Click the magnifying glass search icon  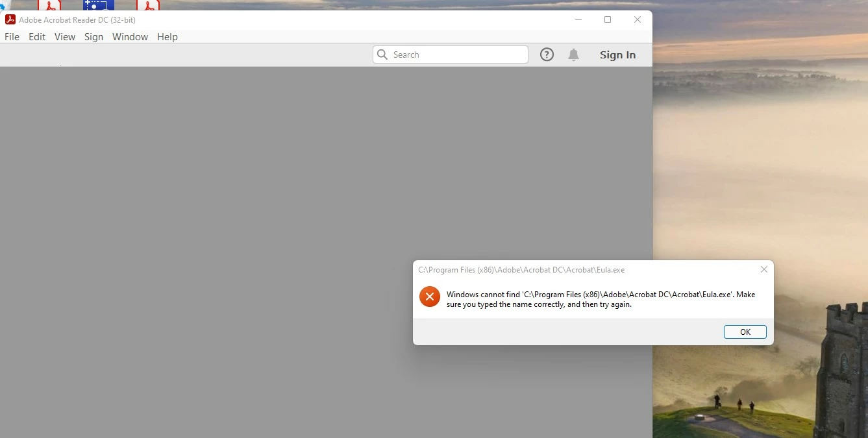(382, 55)
